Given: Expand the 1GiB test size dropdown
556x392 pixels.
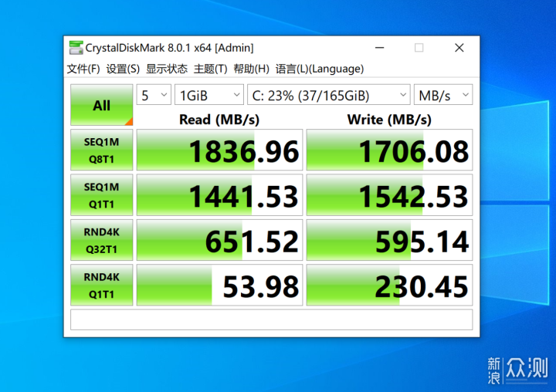Looking at the screenshot, I should [x=208, y=95].
